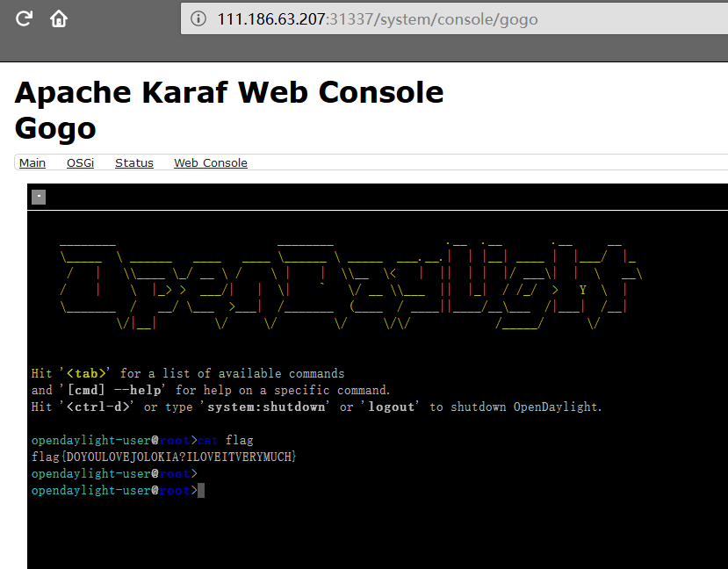
Task: Open the Web Console menu
Action: tap(210, 162)
